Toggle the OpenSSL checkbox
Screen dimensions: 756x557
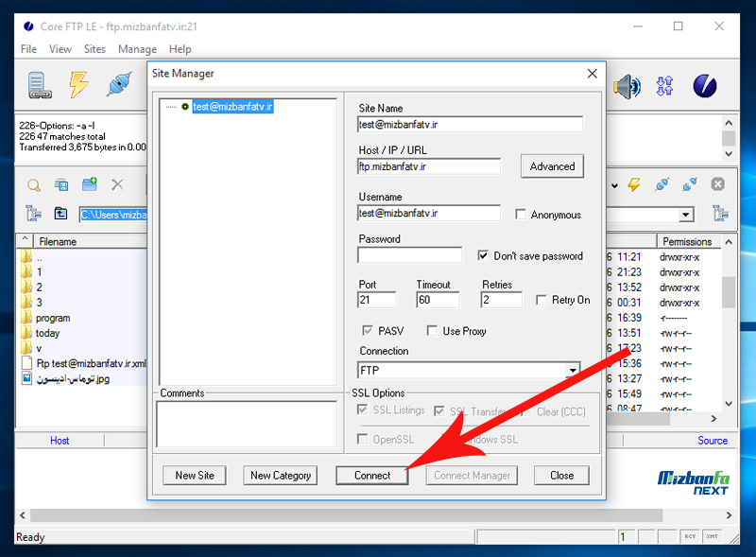[362, 439]
